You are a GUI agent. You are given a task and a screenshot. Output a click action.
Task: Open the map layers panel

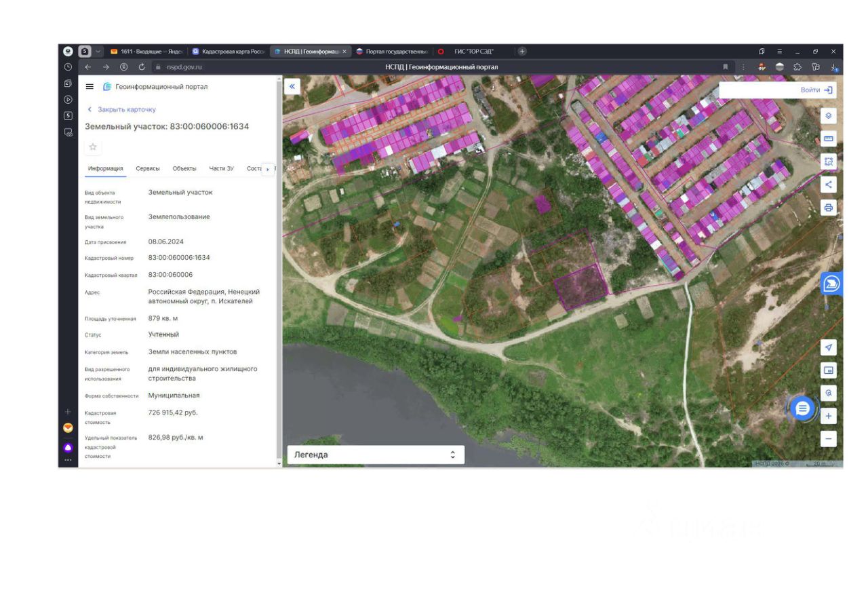pyautogui.click(x=828, y=116)
